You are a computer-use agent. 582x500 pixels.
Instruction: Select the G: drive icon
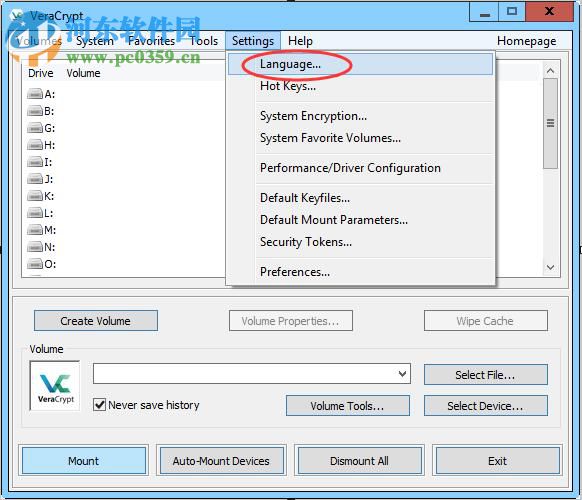click(x=35, y=128)
